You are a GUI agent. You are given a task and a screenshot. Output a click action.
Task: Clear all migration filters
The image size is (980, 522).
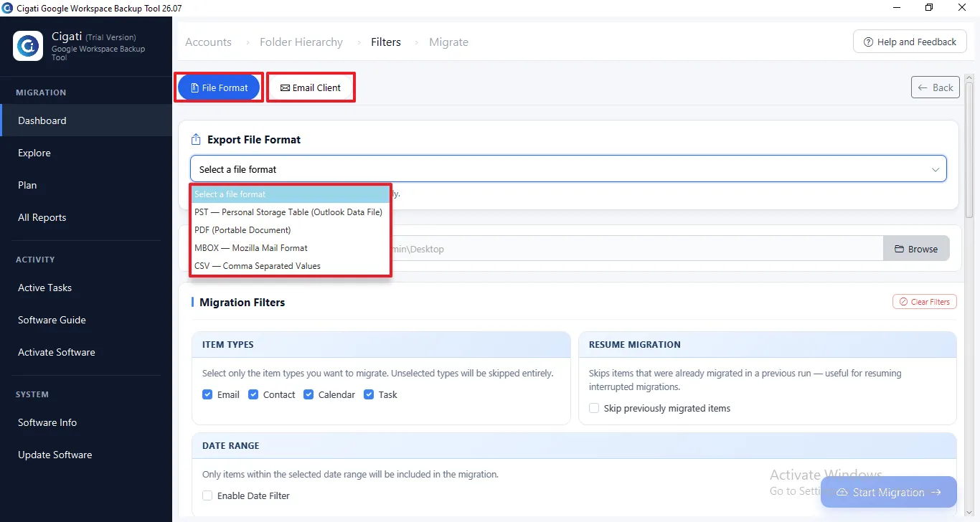coord(924,302)
